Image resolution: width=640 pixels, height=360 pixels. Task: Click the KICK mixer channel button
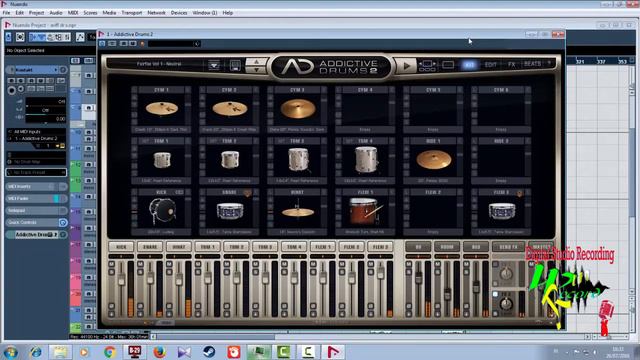pyautogui.click(x=121, y=247)
